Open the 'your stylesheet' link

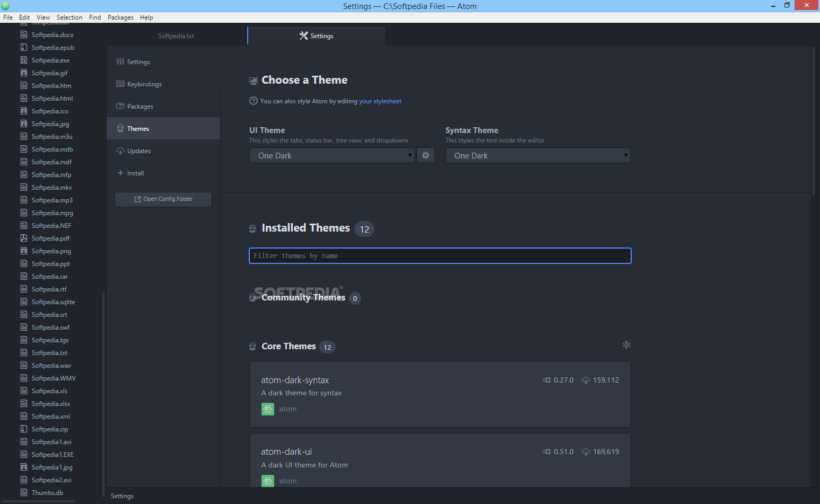(380, 101)
